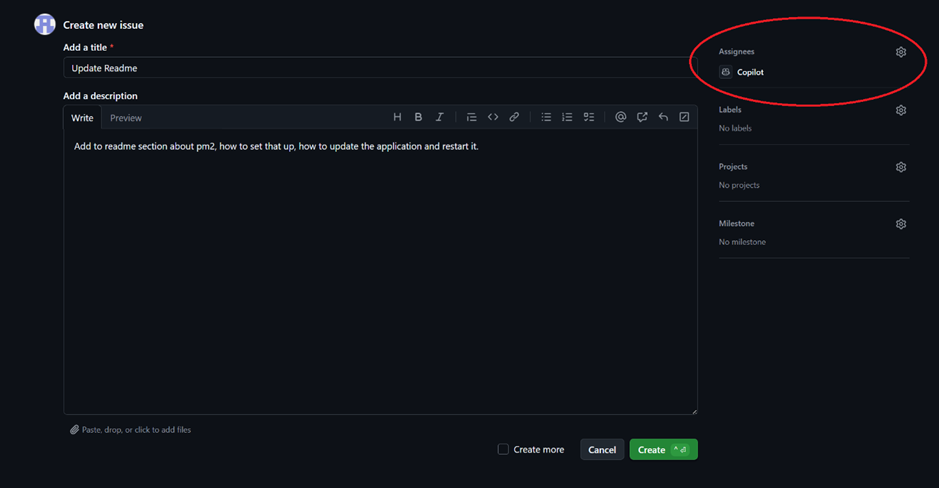The height and width of the screenshot is (488, 939).
Task: Toggle bold text formatting
Action: pos(418,117)
